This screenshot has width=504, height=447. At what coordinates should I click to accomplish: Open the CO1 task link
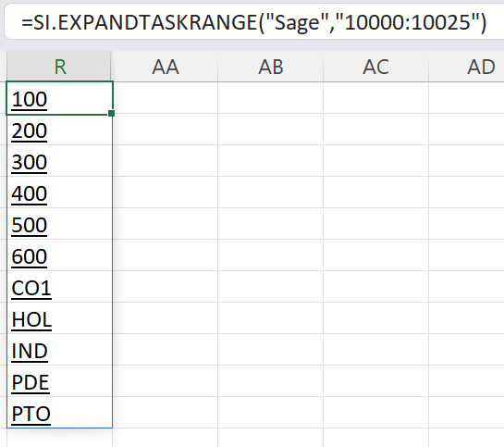tap(31, 288)
